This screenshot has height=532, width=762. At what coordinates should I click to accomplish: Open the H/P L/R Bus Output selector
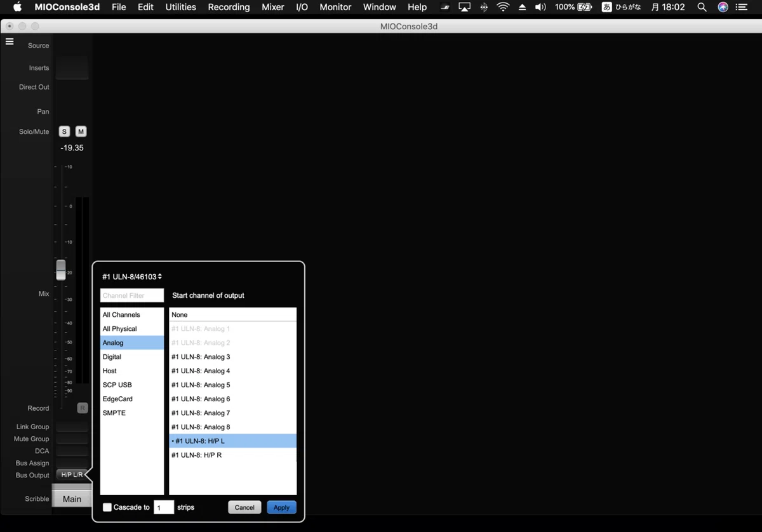pyautogui.click(x=71, y=475)
